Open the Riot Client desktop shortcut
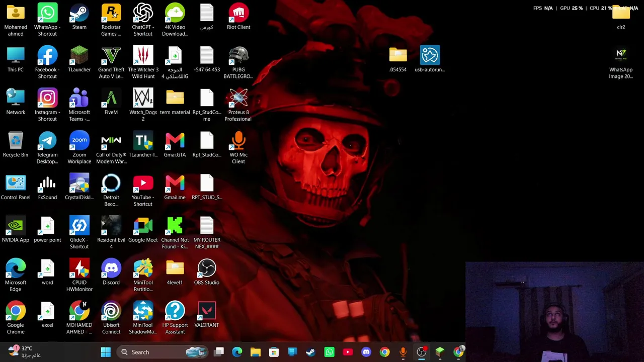The height and width of the screenshot is (362, 644). coord(238,17)
